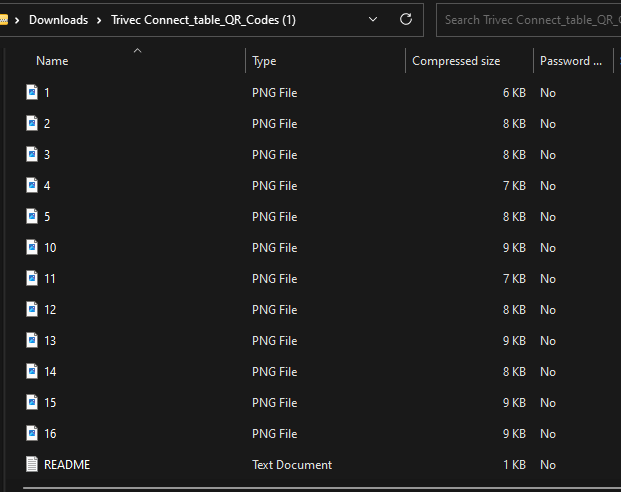Viewport: 621px width, 492px height.
Task: Click the 7 KB size of file 11
Action: coord(514,279)
